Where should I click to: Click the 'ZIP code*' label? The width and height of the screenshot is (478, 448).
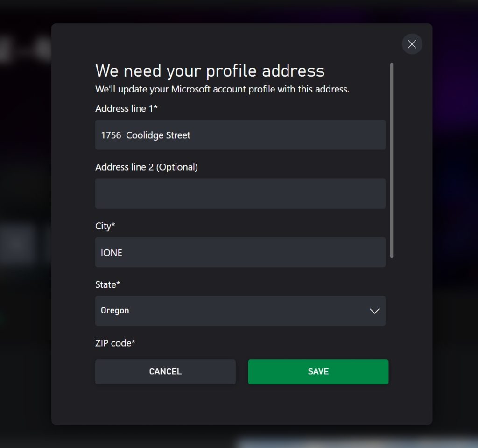(115, 343)
